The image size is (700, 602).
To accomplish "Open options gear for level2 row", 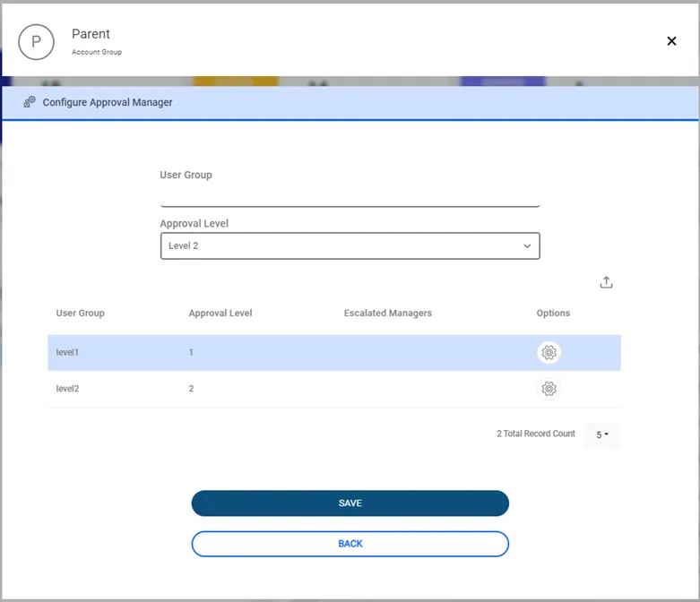I will (549, 389).
